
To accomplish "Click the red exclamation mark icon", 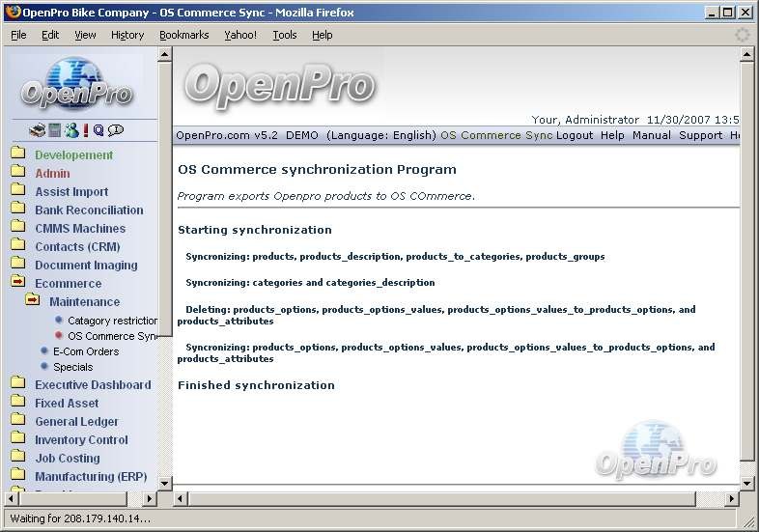I will 85,130.
